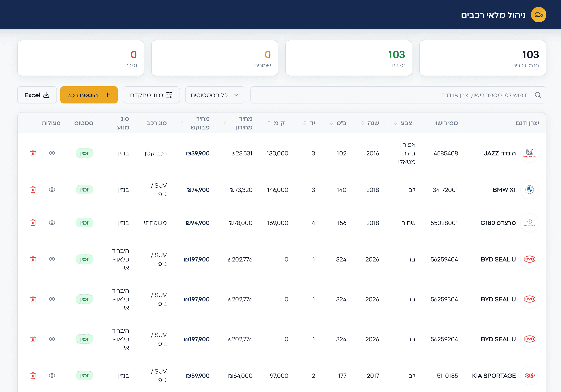The height and width of the screenshot is (392, 561).
Task: Sort table by ק"מ column arrows
Action: tap(269, 123)
